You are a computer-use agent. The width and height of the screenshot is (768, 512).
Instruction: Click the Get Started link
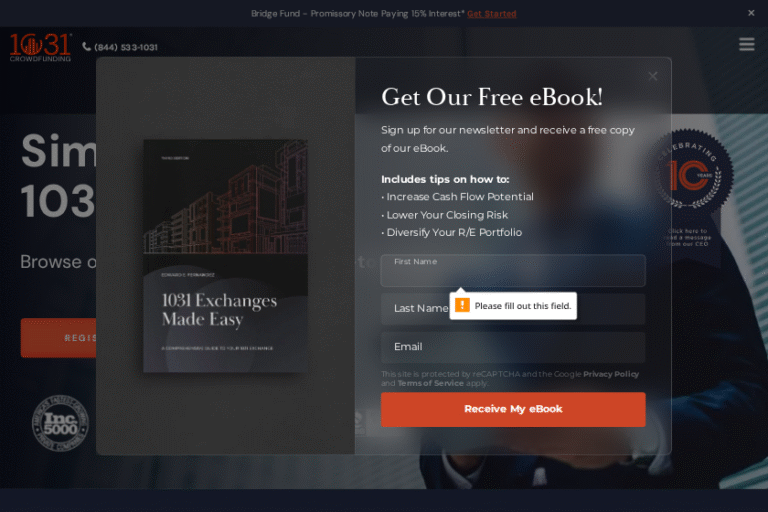tap(491, 14)
